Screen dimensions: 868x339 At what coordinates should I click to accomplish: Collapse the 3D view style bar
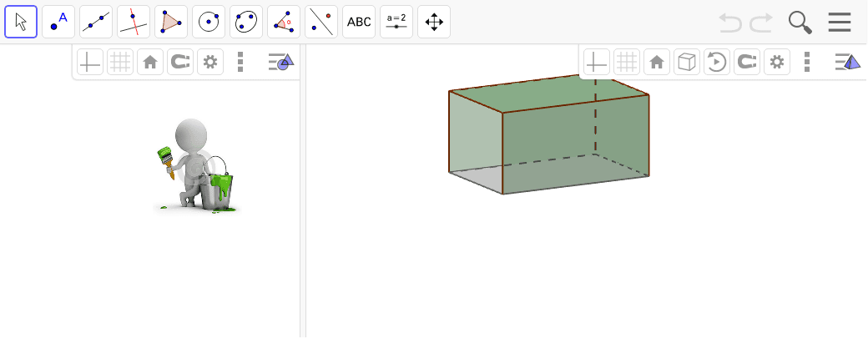pos(848,62)
